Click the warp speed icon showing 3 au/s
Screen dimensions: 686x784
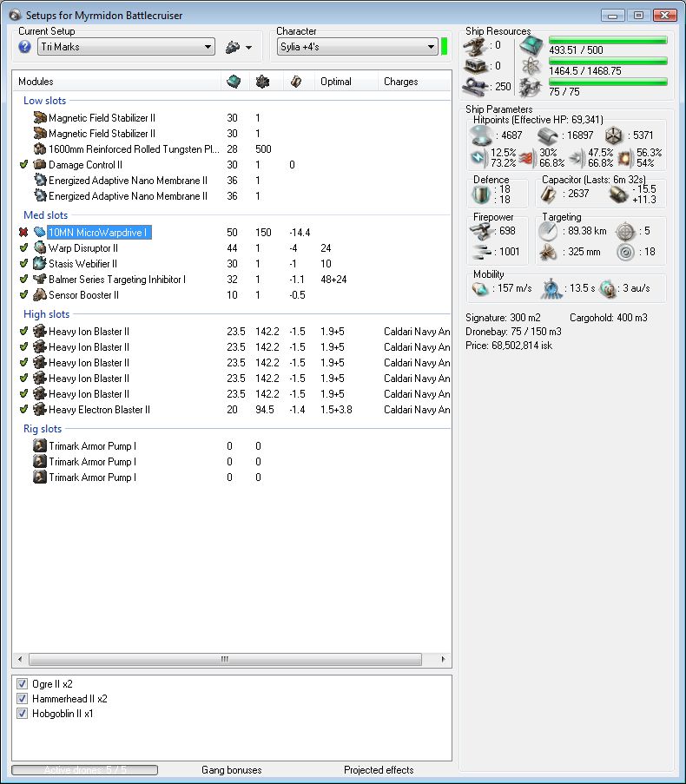608,288
